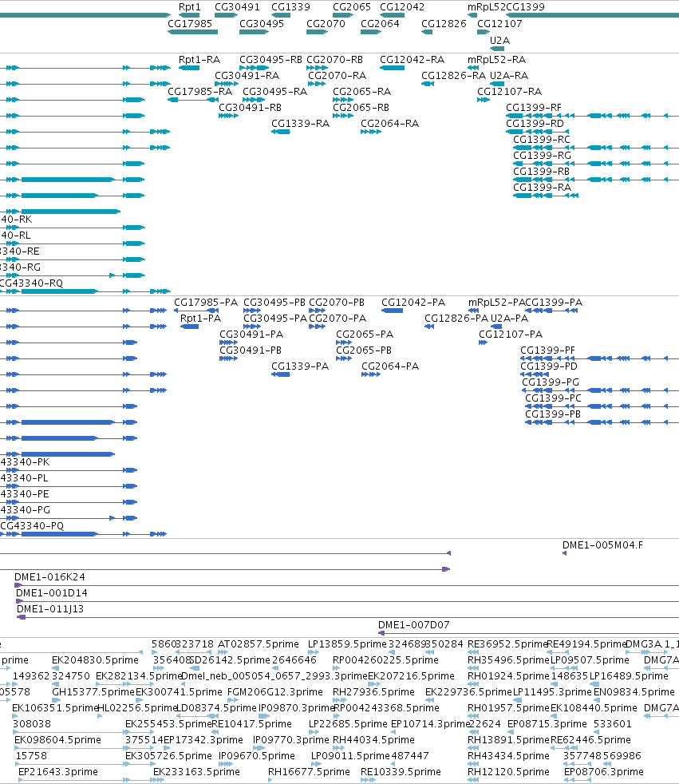Select the CG2065 gene label
Screen dimensions: 679x784
click(352, 7)
